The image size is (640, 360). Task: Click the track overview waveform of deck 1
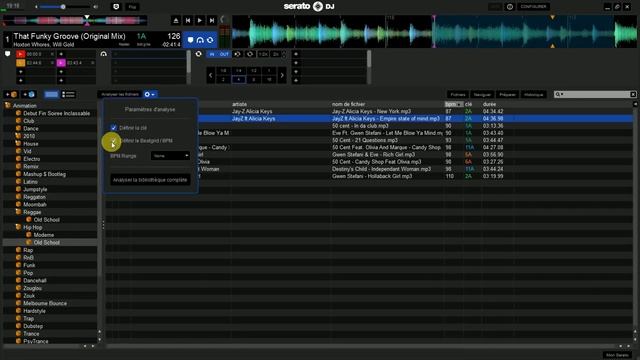point(75,20)
